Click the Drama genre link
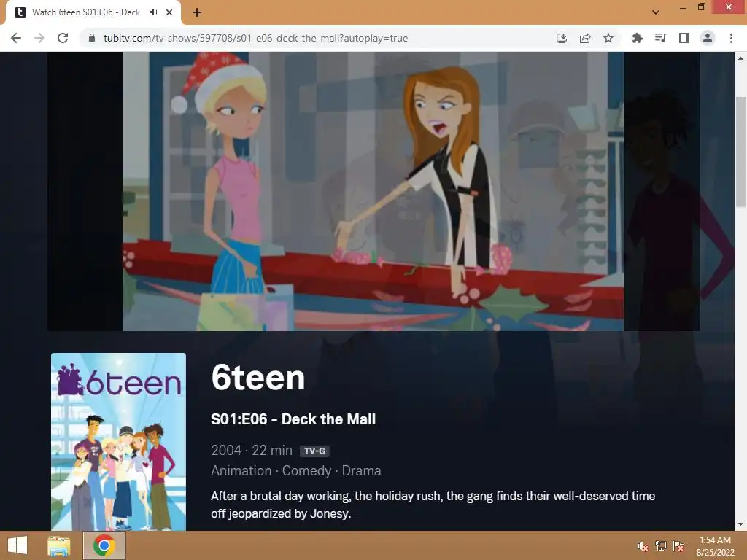 tap(361, 470)
